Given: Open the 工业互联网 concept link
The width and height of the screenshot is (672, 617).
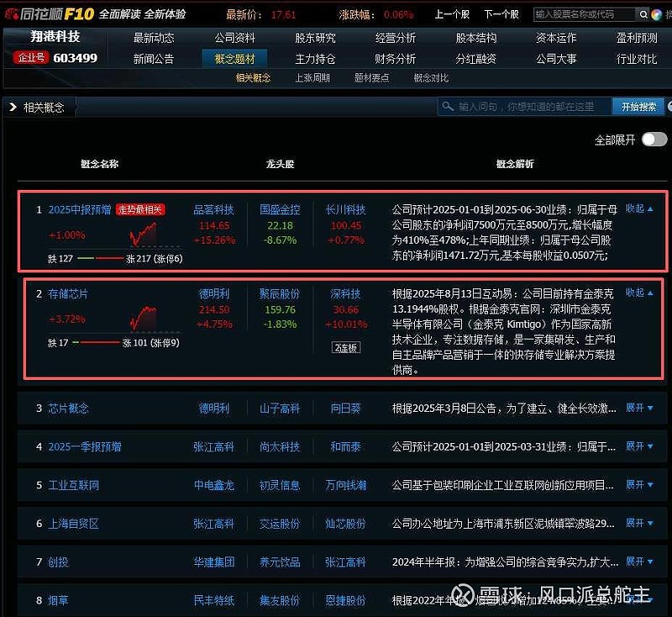Looking at the screenshot, I should (x=73, y=485).
